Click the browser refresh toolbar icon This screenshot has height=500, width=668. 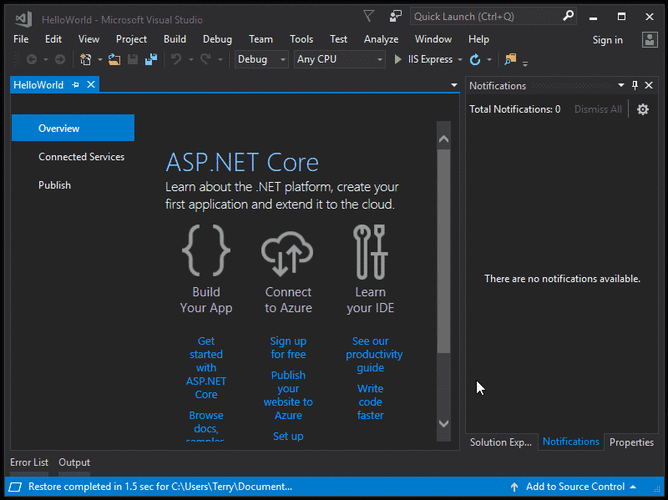click(475, 60)
